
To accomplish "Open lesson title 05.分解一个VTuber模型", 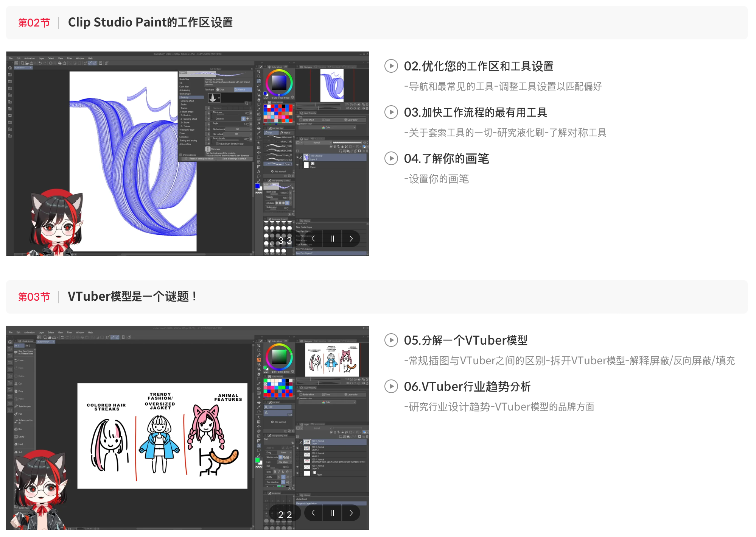I will point(465,340).
